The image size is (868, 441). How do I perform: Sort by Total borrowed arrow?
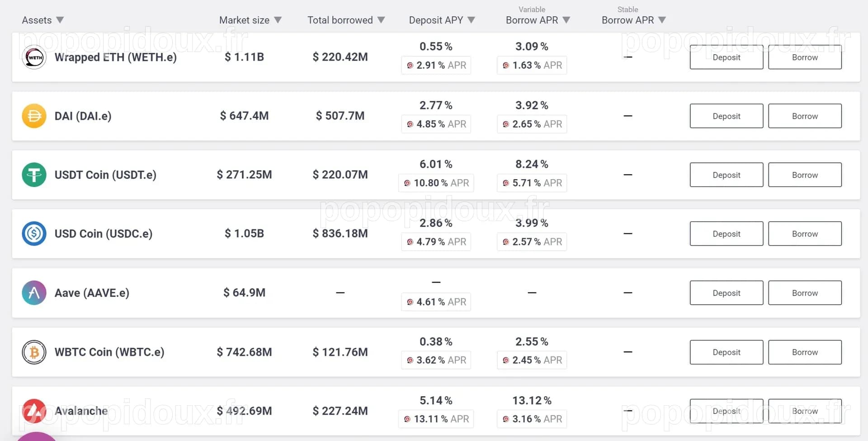(381, 20)
